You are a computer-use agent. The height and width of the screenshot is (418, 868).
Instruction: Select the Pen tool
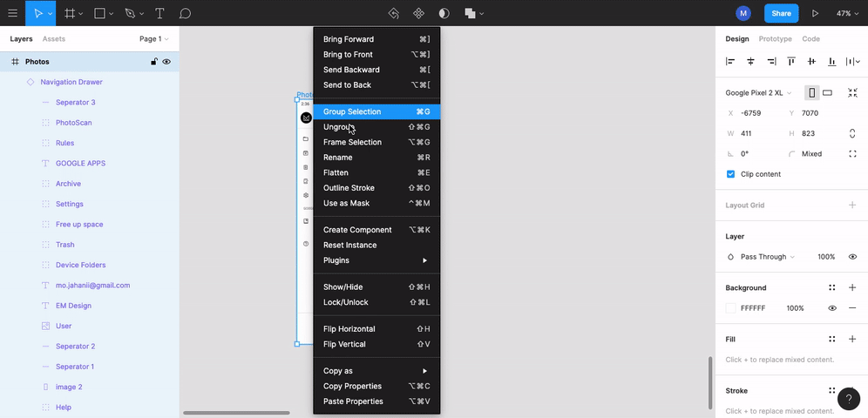(x=130, y=13)
